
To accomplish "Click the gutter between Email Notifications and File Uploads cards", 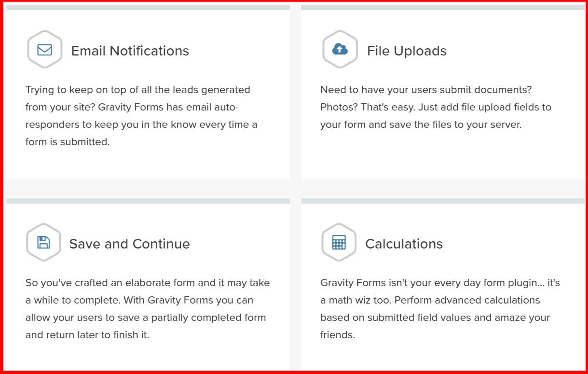I will (x=295, y=92).
